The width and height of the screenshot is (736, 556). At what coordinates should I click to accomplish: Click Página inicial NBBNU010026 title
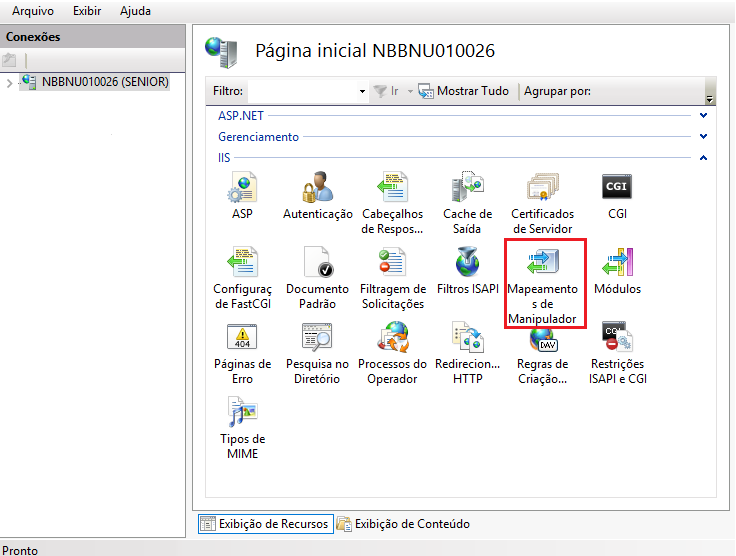375,51
